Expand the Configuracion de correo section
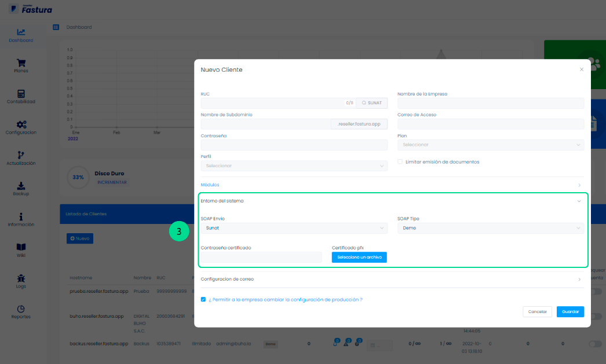This screenshot has width=606, height=364. (392, 279)
